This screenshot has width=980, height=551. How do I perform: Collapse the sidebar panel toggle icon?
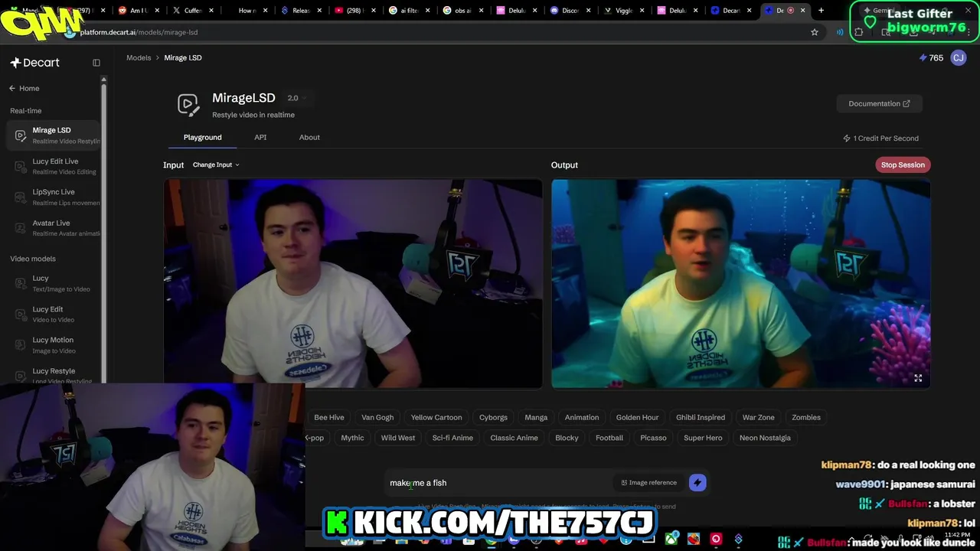[96, 63]
